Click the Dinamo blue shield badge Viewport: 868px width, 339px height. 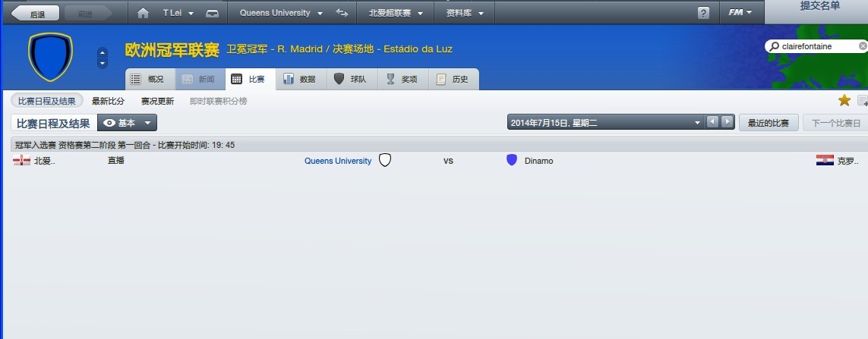[x=512, y=160]
